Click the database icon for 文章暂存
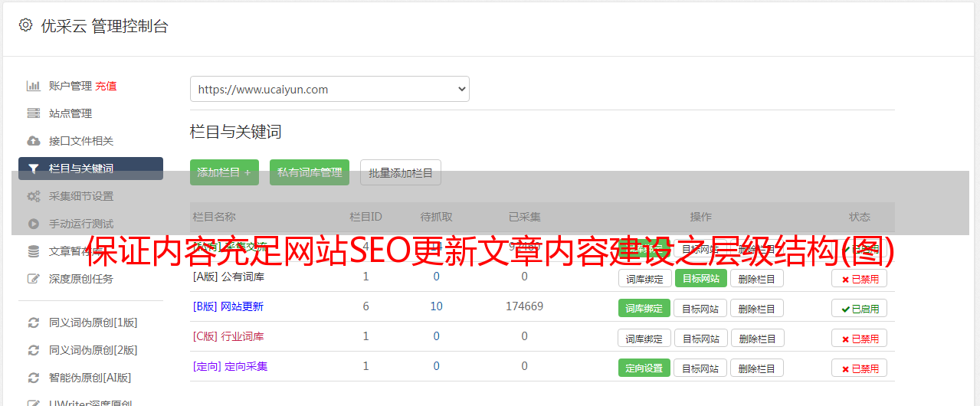Screen dimensions: 980x406 point(34,251)
